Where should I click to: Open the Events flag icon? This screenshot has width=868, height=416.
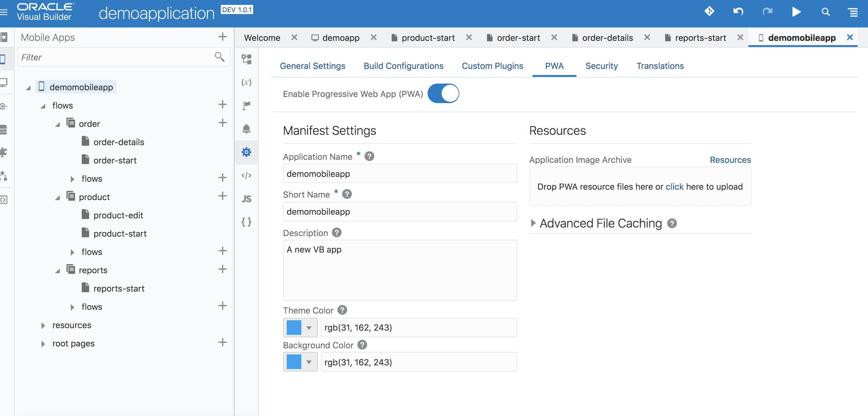click(246, 106)
